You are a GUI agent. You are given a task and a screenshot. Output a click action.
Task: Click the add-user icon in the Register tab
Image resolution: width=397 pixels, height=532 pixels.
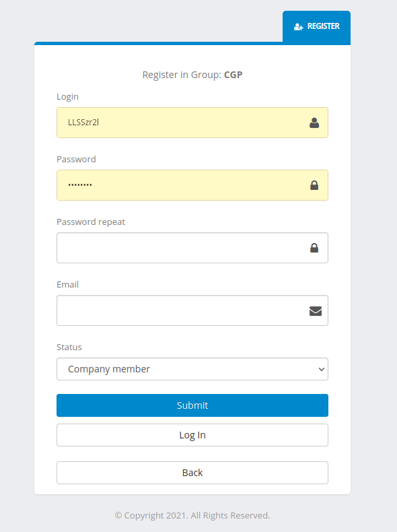coord(298,27)
